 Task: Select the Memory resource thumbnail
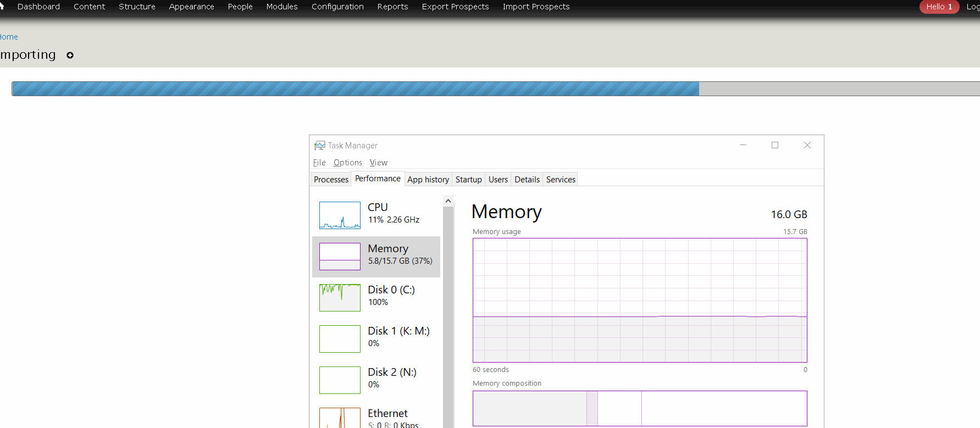coord(340,257)
